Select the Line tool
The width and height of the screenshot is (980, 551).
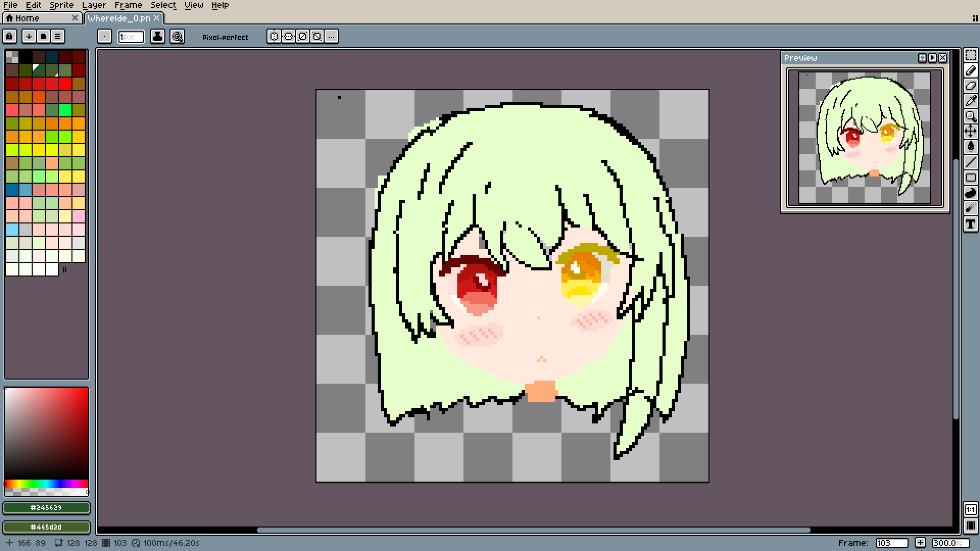970,162
